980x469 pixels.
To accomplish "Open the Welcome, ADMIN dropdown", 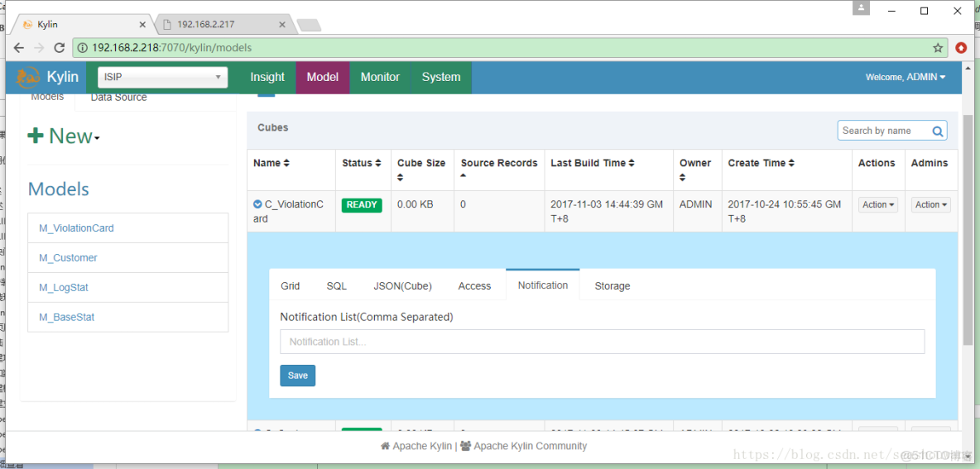I will tap(905, 78).
